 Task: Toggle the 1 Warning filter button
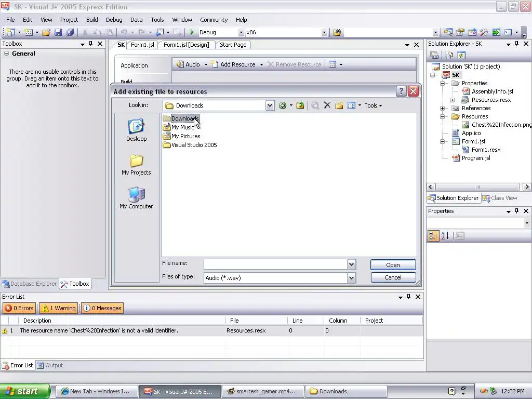[58, 308]
